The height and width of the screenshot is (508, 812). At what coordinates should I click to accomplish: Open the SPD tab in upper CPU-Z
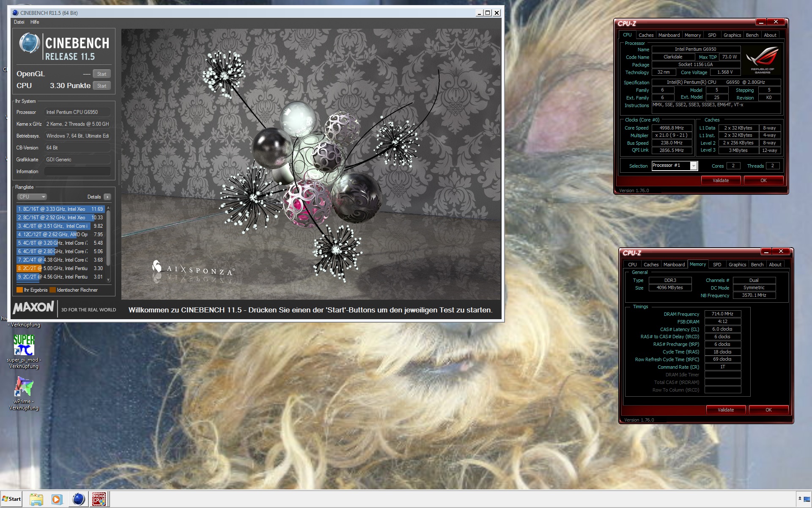point(712,35)
